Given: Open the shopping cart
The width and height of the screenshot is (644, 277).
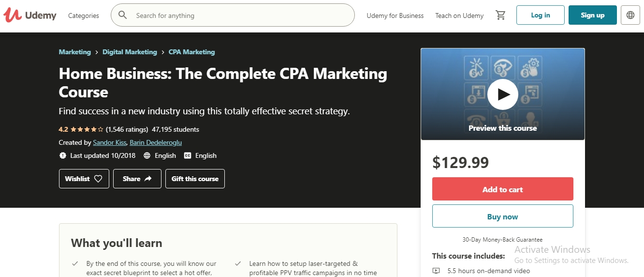Looking at the screenshot, I should coord(500,15).
